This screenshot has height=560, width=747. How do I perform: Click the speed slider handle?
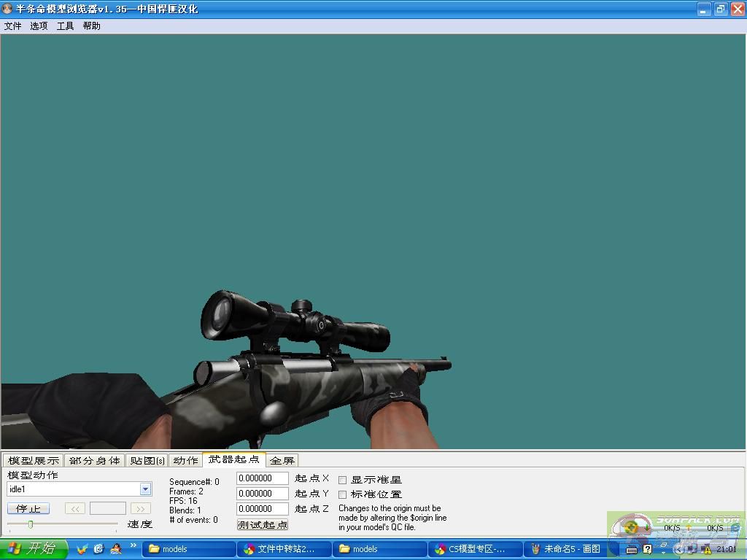click(31, 524)
